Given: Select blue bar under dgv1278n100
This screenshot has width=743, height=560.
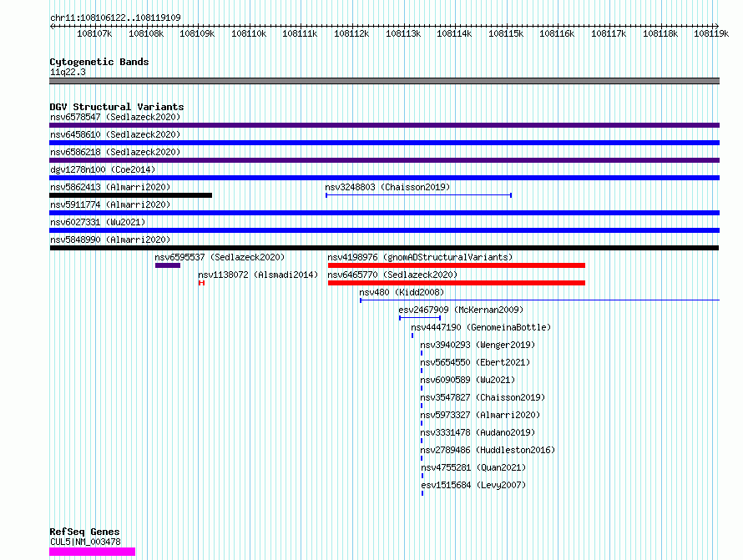Looking at the screenshot, I should (x=384, y=178).
